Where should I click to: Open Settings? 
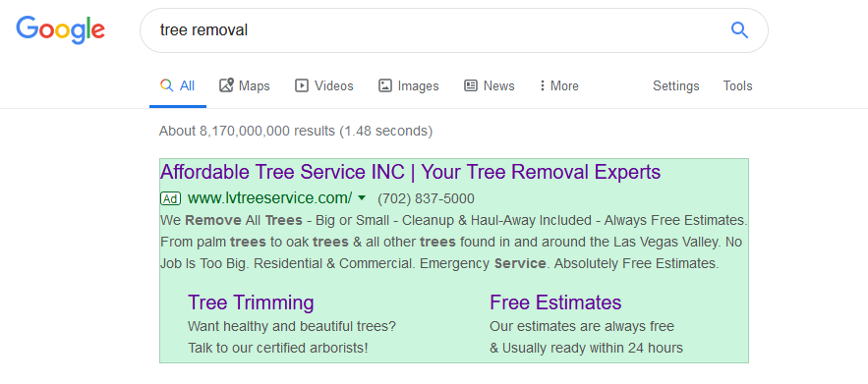point(676,85)
